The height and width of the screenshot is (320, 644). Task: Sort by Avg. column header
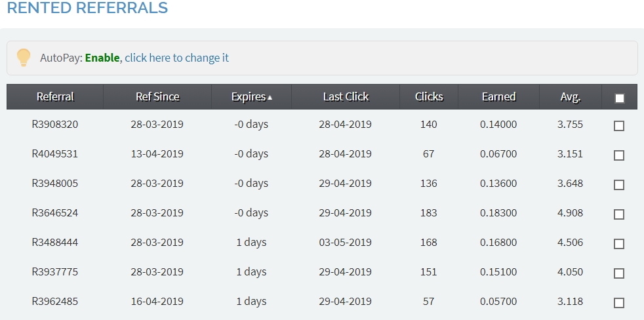coord(571,97)
